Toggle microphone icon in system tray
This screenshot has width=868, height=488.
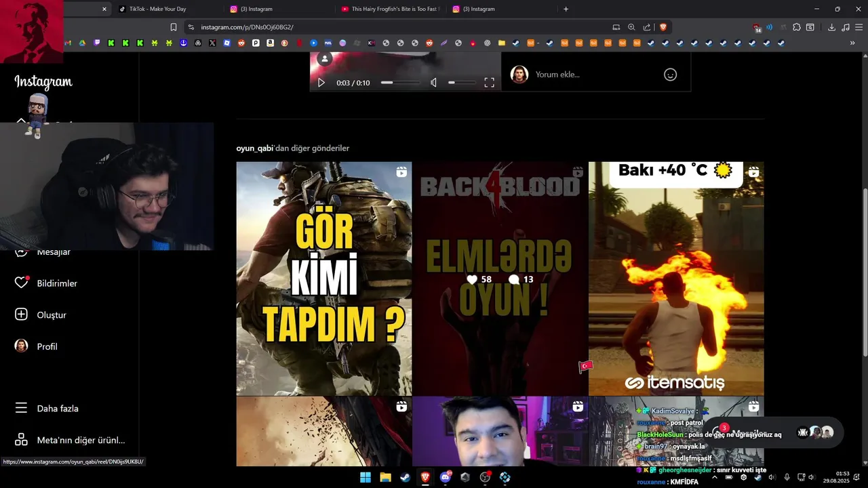pyautogui.click(x=787, y=477)
